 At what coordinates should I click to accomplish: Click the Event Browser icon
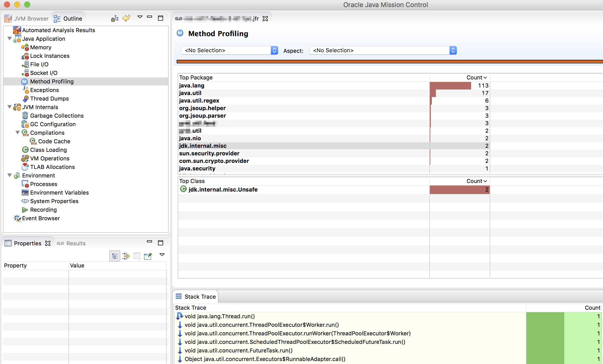tap(17, 218)
